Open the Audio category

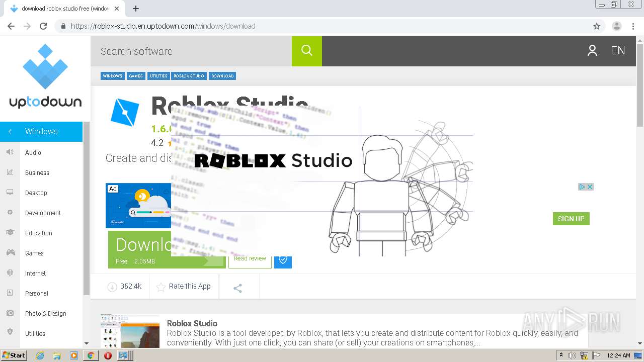pos(33,152)
